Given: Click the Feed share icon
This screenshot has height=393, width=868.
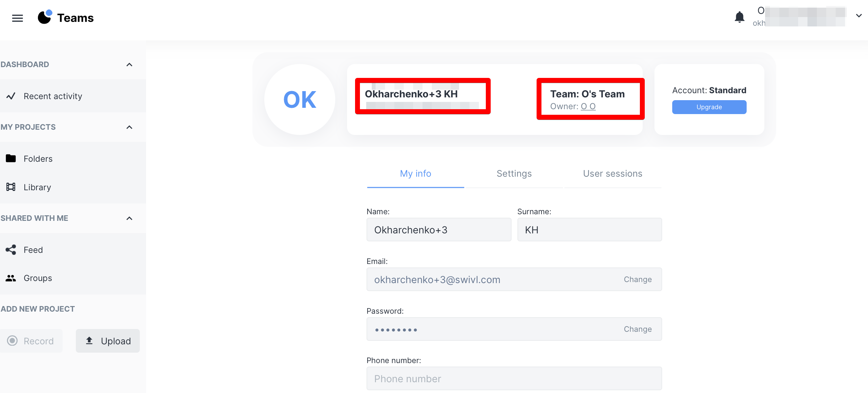Looking at the screenshot, I should pyautogui.click(x=11, y=250).
